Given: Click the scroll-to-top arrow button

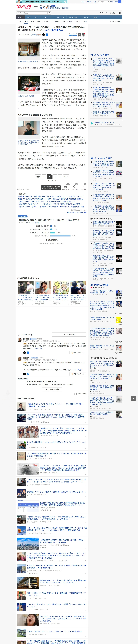Looking at the screenshot, I should point(133,398).
